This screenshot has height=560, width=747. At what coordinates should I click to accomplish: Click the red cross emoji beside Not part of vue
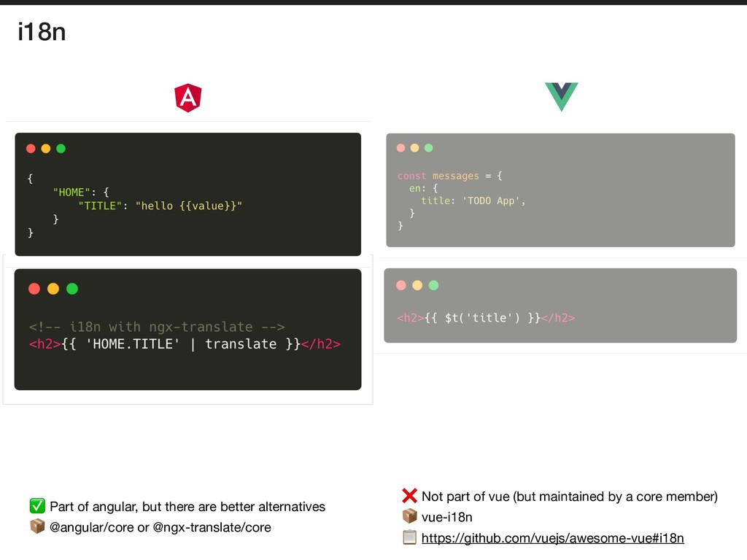409,496
